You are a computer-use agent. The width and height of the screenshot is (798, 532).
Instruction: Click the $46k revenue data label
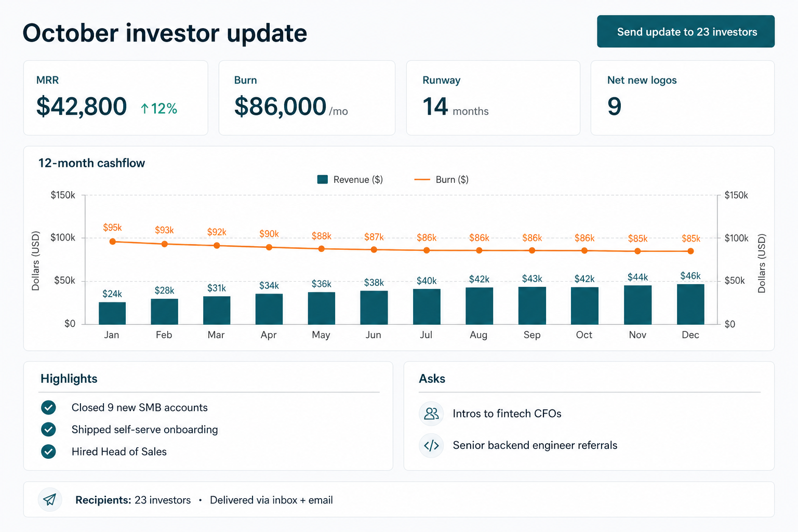click(x=690, y=276)
